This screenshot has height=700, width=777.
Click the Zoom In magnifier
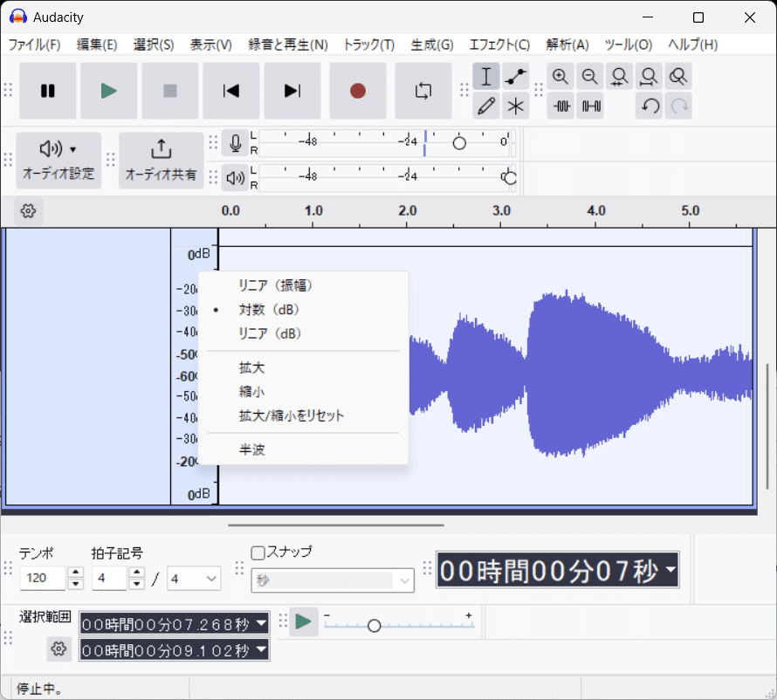(560, 76)
